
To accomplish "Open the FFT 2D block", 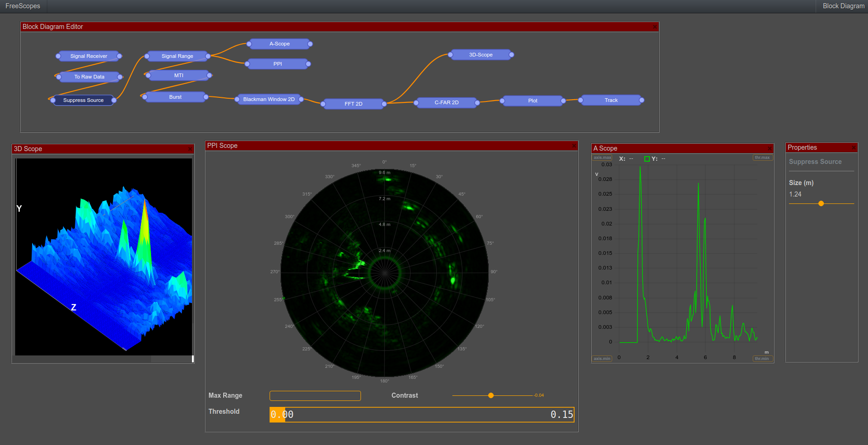I will 353,103.
